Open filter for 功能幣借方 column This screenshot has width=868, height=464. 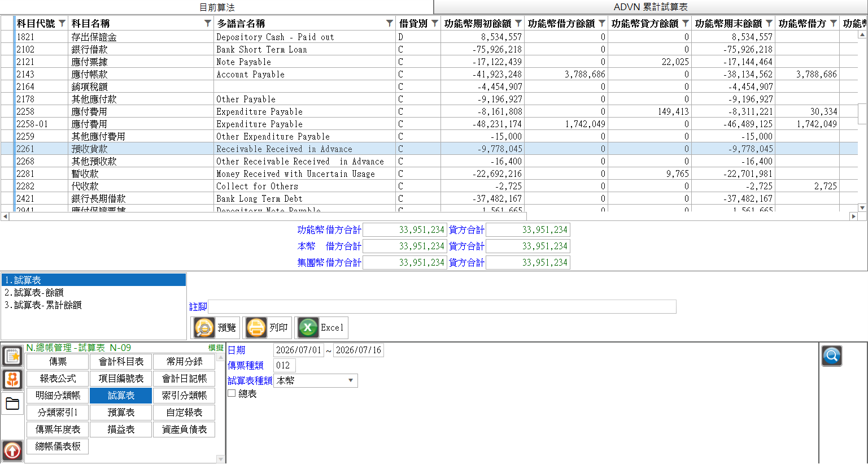point(834,23)
